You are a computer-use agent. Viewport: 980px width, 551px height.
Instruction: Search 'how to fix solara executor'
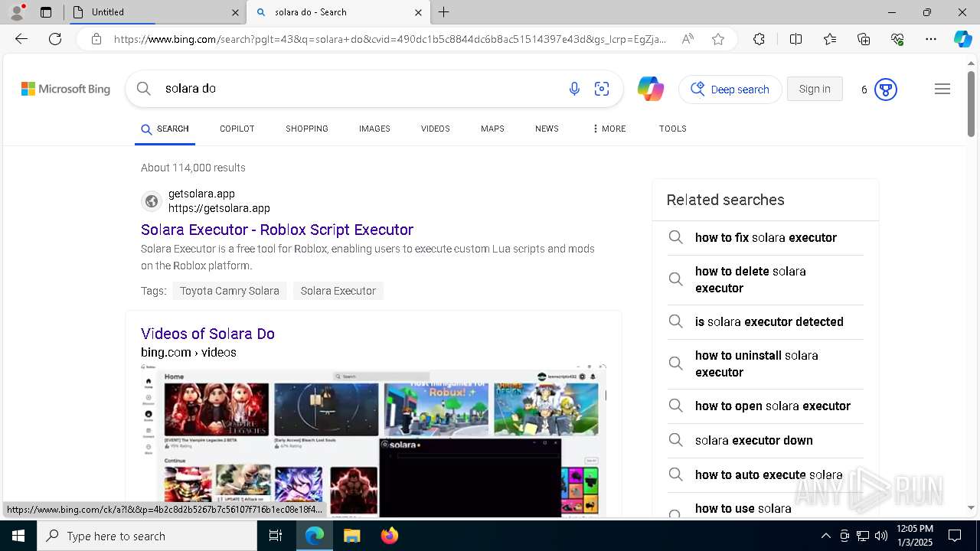[x=766, y=238]
